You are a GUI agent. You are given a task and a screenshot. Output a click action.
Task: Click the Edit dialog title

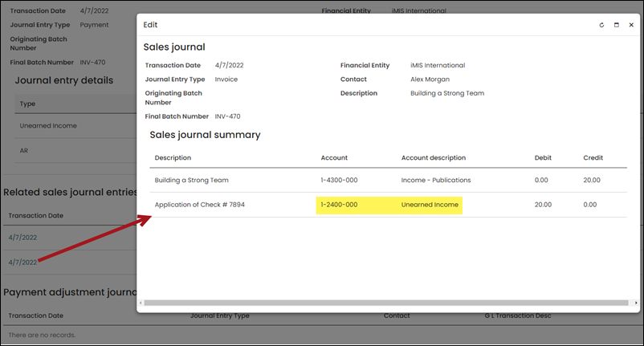tap(150, 25)
